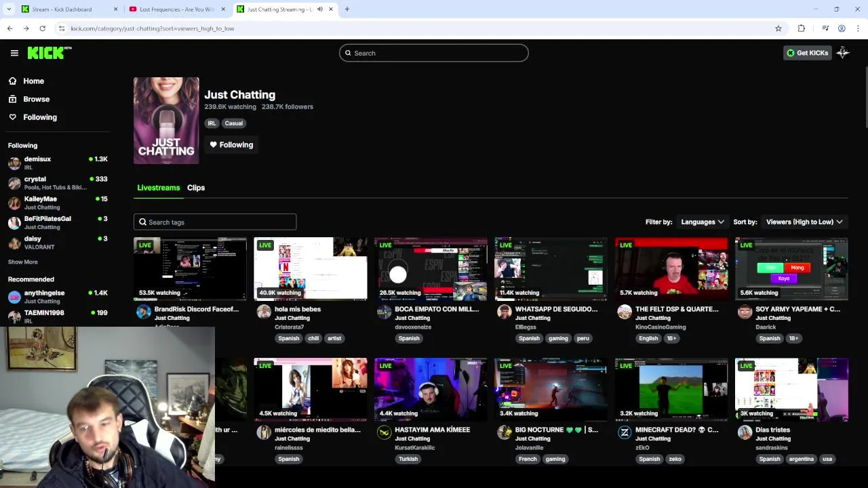Click the argentina tag under sandraskins
The image size is (868, 488).
(801, 459)
